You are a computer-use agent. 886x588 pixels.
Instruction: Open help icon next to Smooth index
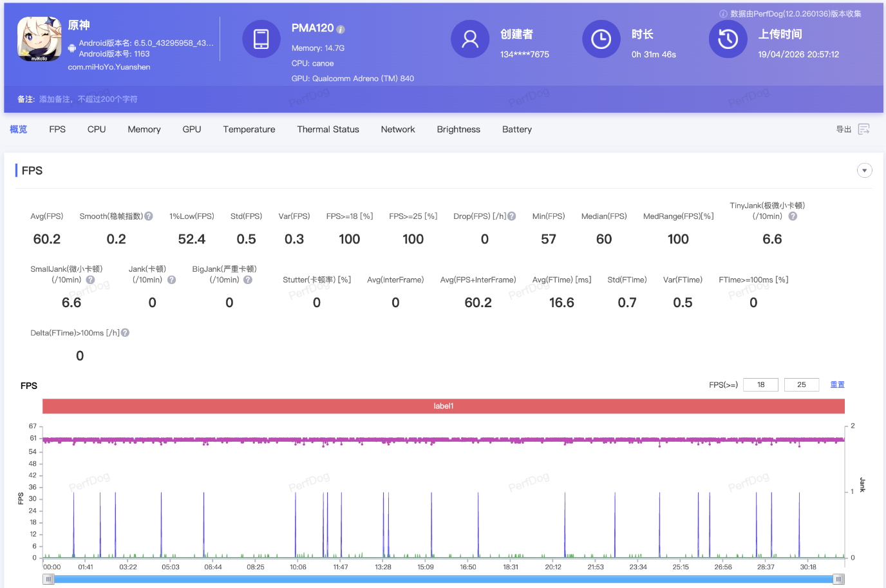pos(149,216)
